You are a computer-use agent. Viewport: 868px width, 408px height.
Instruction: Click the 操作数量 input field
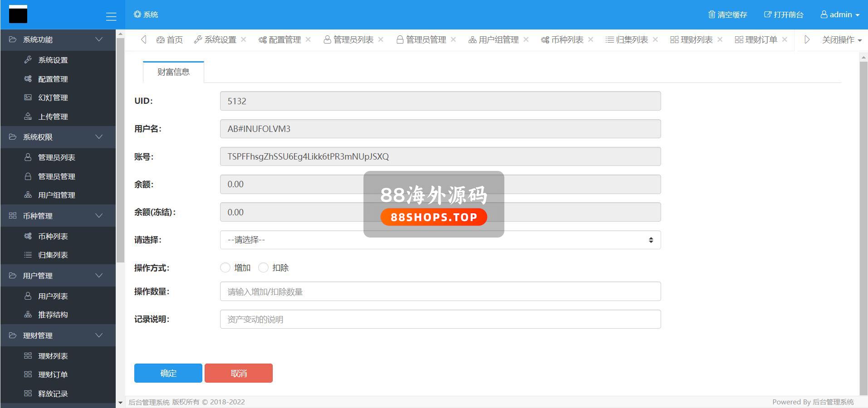pos(440,291)
